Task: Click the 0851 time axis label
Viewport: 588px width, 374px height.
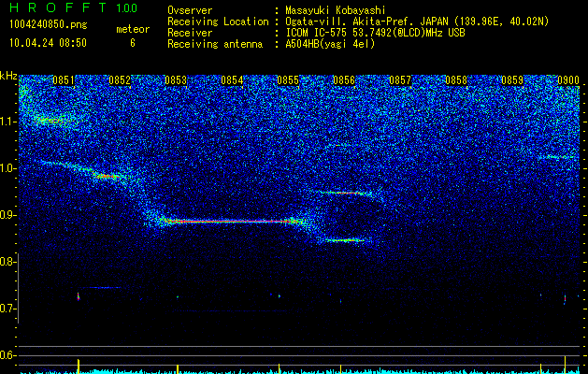Action: tap(64, 80)
